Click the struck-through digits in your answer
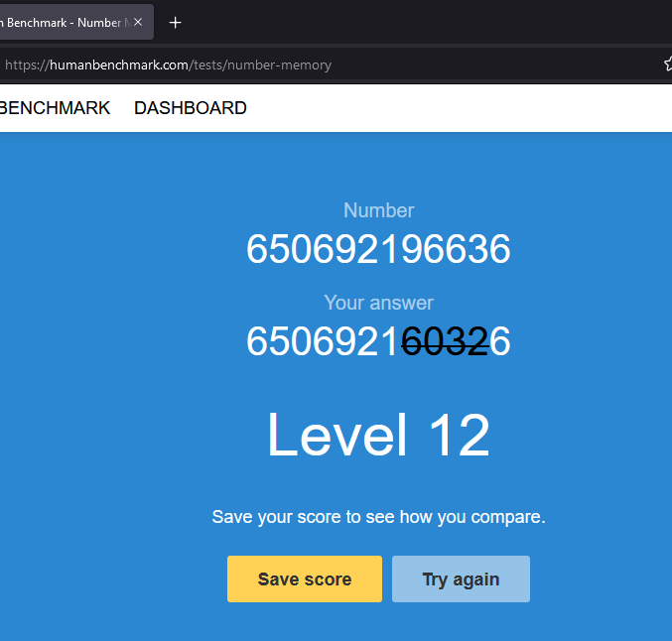 (x=445, y=342)
